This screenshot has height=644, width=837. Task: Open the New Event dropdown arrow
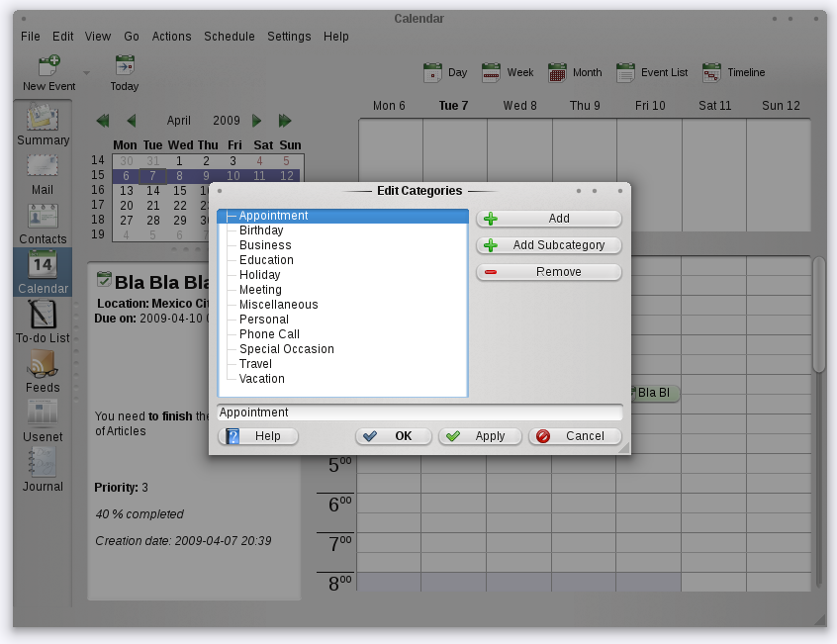pyautogui.click(x=86, y=72)
